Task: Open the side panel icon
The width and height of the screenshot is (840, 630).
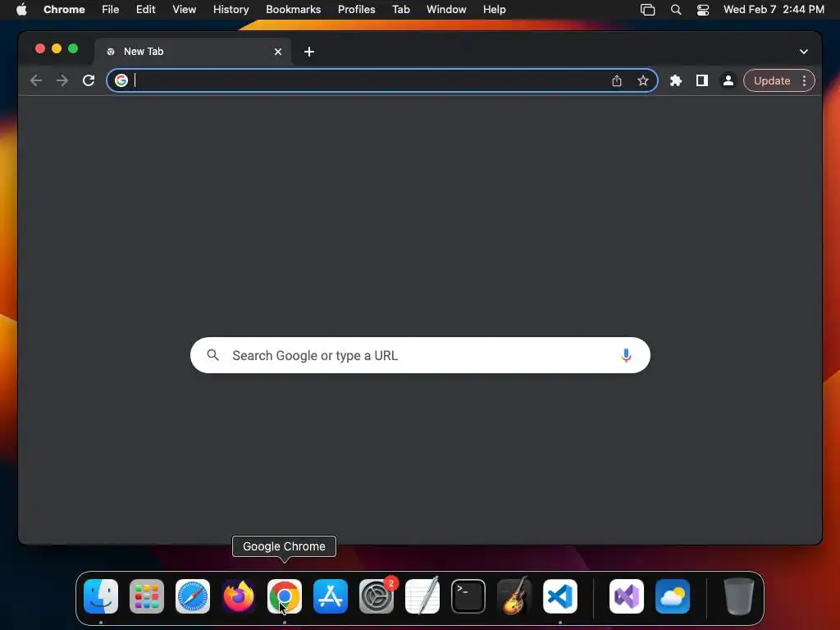Action: (x=702, y=80)
